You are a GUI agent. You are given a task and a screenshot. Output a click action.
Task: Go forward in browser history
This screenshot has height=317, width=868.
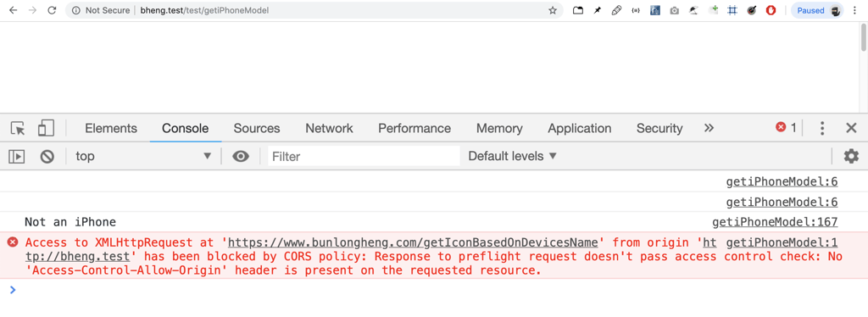tap(32, 10)
